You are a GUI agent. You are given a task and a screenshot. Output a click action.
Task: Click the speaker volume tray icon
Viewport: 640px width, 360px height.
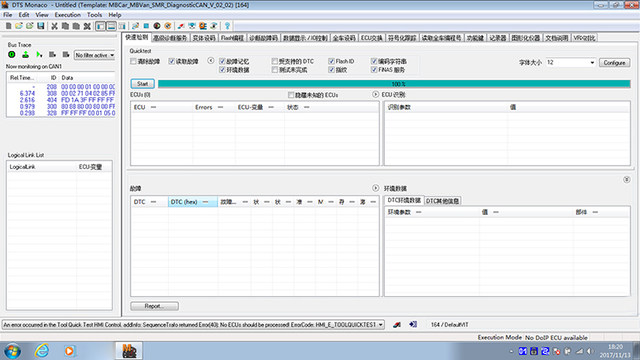[x=589, y=351]
